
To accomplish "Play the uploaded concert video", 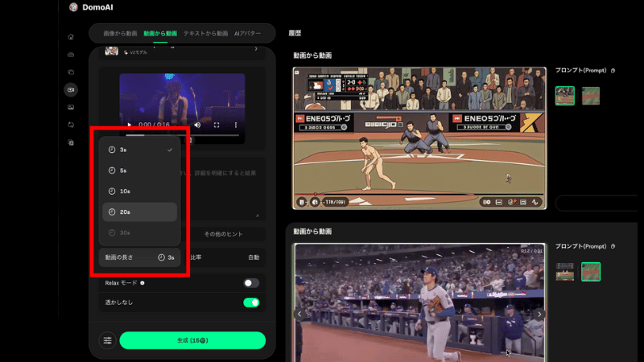I will [x=130, y=125].
